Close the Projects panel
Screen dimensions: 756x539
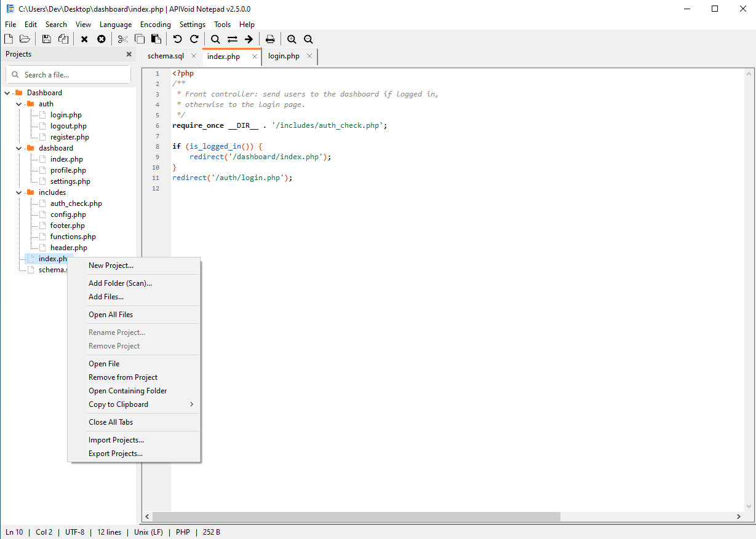pyautogui.click(x=129, y=54)
